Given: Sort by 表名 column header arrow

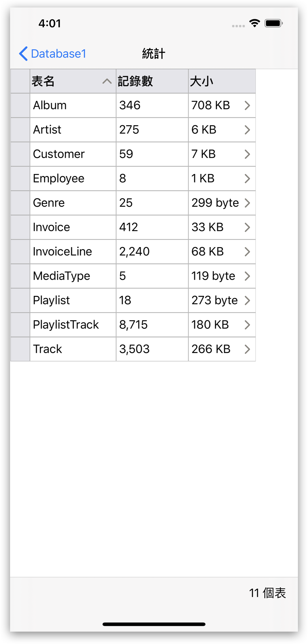Looking at the screenshot, I should click(107, 81).
